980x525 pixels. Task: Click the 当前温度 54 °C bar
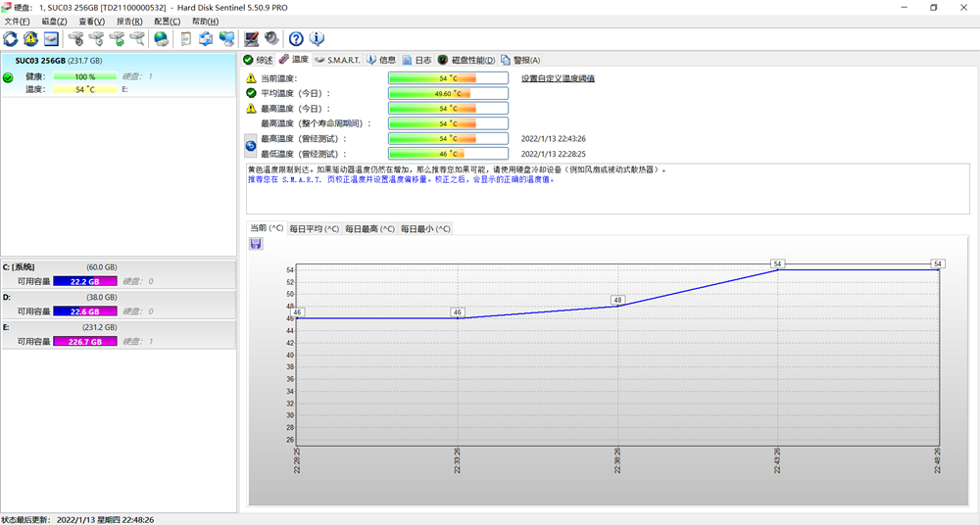448,78
